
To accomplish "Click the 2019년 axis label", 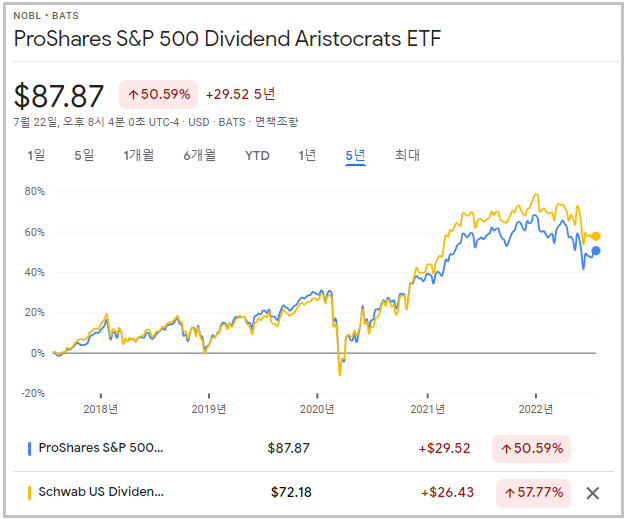I will click(209, 409).
